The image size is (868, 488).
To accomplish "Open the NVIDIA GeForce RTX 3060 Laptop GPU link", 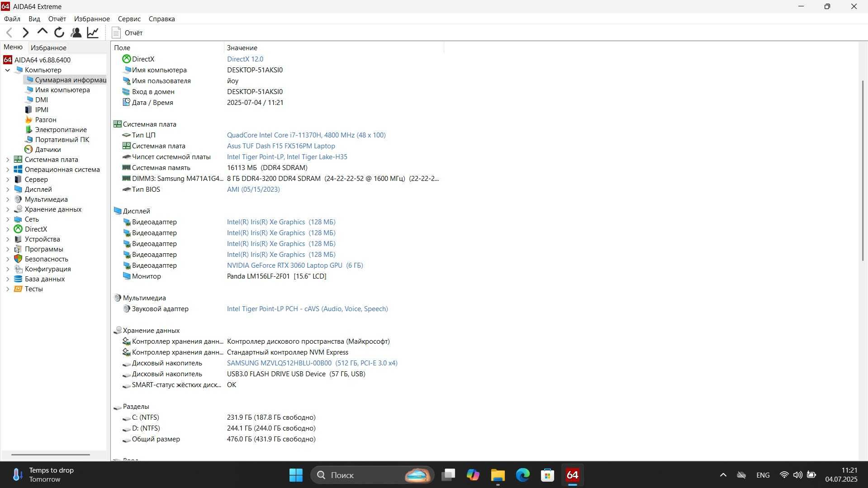I will click(295, 265).
